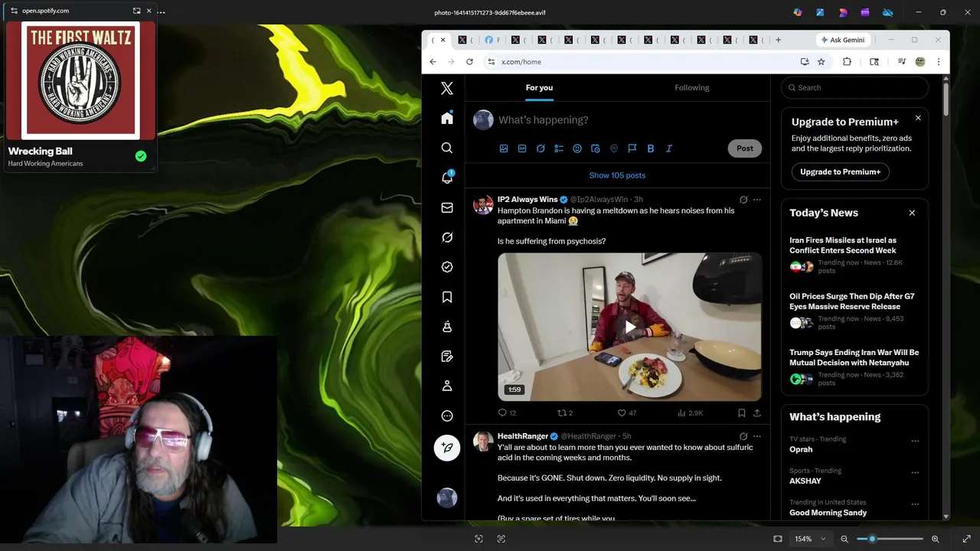This screenshot has height=551, width=980.
Task: Bookmark this page star icon
Action: pyautogui.click(x=822, y=62)
